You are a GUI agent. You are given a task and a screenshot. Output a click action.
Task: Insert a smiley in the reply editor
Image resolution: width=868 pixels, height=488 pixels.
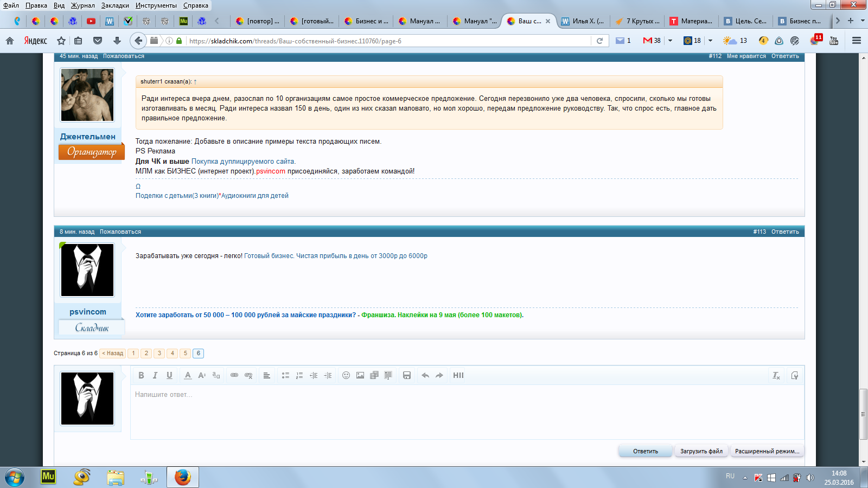point(346,375)
